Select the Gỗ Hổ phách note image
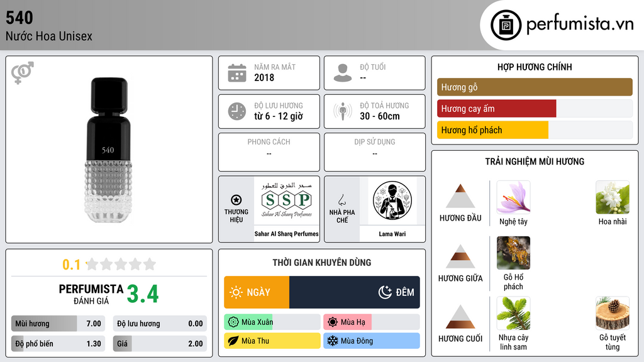 [x=513, y=253]
